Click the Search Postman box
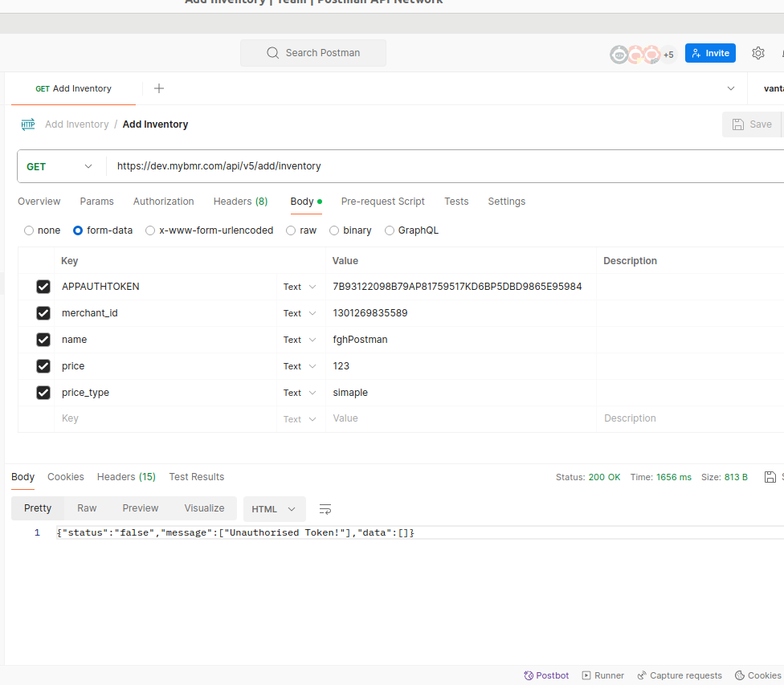This screenshot has height=685, width=784. (313, 53)
